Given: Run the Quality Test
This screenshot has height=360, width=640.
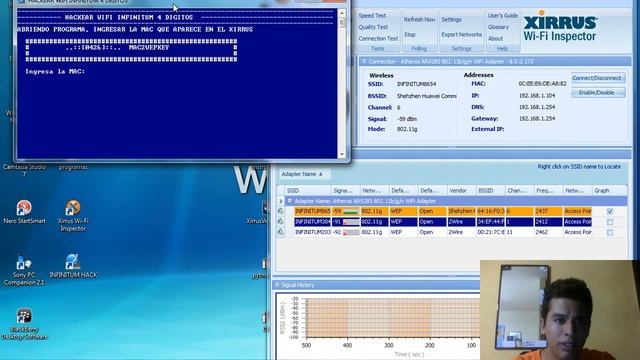Looking at the screenshot, I should [373, 27].
